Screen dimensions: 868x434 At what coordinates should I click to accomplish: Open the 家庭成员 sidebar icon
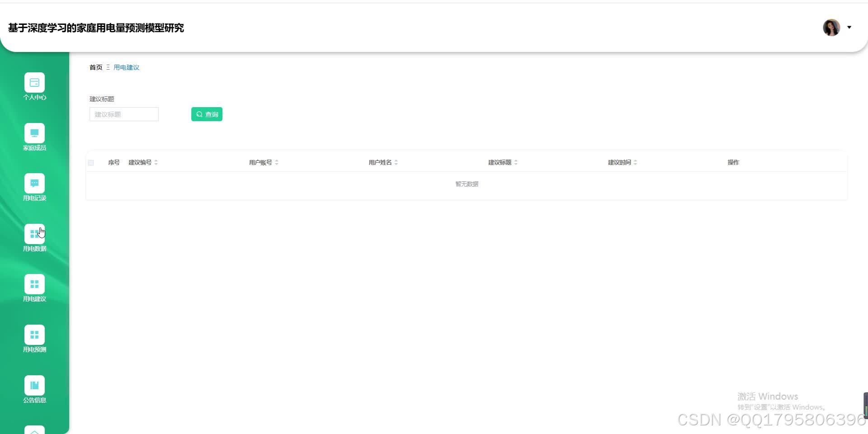34,133
